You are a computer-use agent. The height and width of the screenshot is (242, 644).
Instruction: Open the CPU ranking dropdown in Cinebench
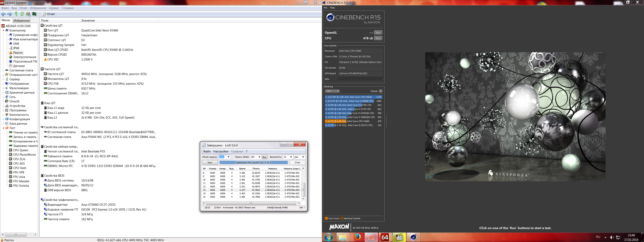(332, 91)
